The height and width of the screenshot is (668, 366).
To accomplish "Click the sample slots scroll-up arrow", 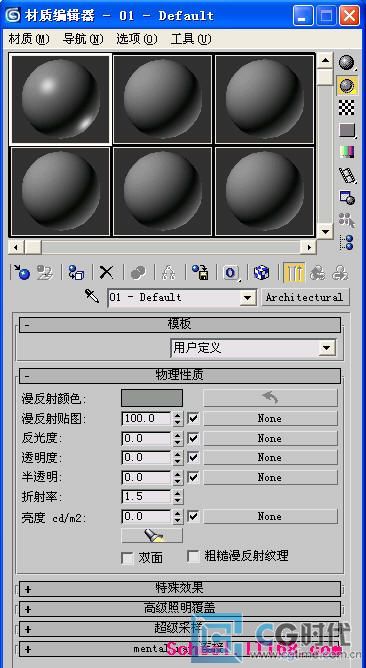I will tap(326, 60).
